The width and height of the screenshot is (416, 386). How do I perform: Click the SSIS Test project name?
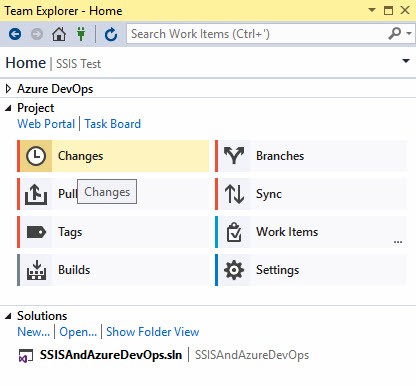pyautogui.click(x=78, y=64)
